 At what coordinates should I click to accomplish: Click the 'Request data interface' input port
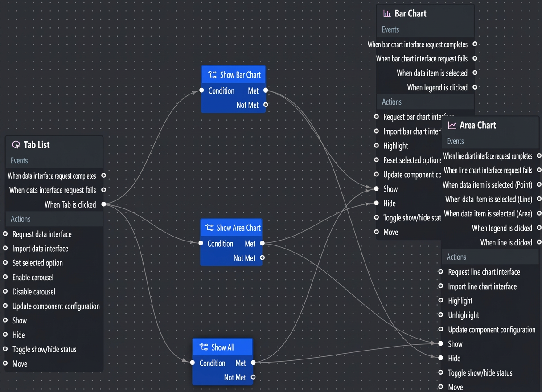[x=5, y=234]
